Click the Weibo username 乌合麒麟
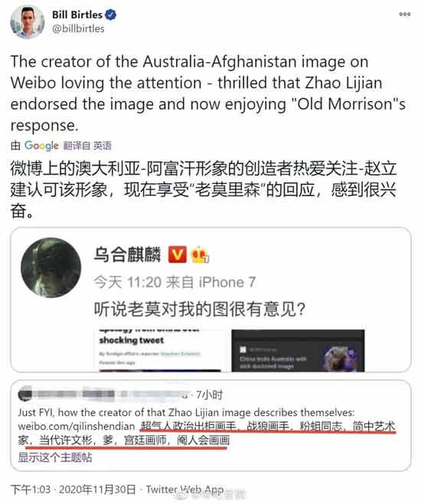Image resolution: width=421 pixels, height=504 pixels. click(127, 254)
